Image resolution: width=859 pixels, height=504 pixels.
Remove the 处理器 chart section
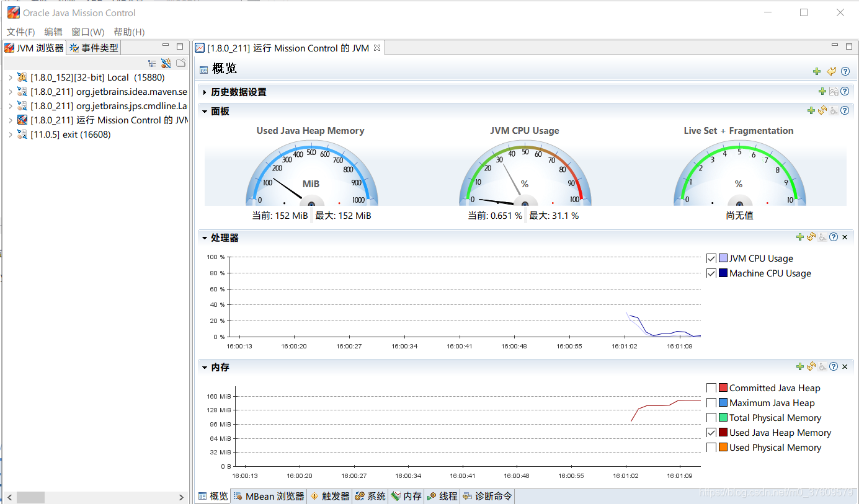coord(845,237)
